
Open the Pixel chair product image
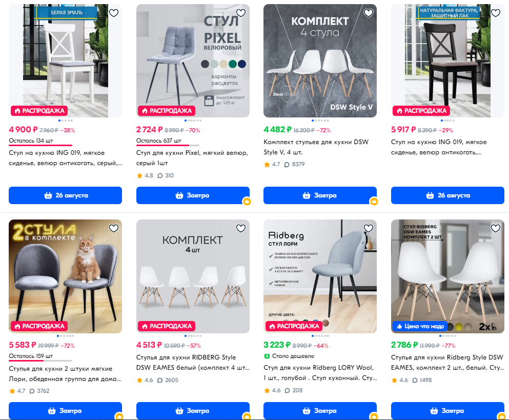click(x=193, y=61)
